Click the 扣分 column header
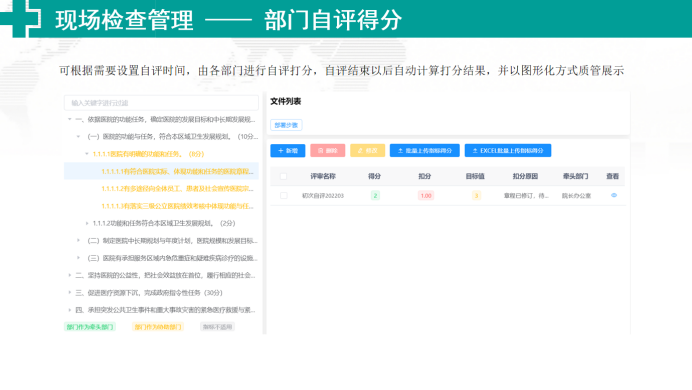Viewport: 692px width, 390px height. click(x=425, y=176)
